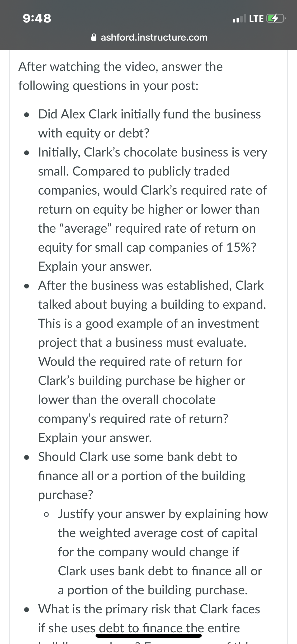The height and width of the screenshot is (644, 297).
Task: Tap the 'Did Alex Clark initially fund' question
Action: coord(149,124)
